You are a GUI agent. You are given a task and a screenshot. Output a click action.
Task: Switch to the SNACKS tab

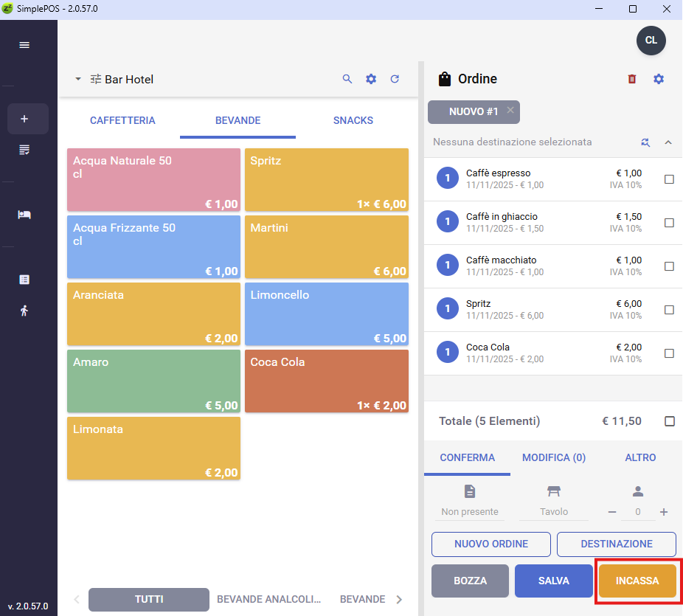pos(353,121)
